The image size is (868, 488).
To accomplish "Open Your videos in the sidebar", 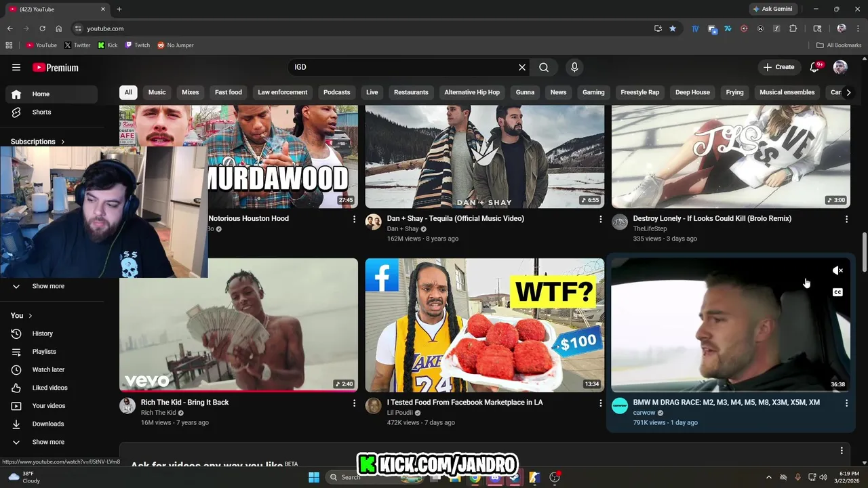I will coord(50,406).
